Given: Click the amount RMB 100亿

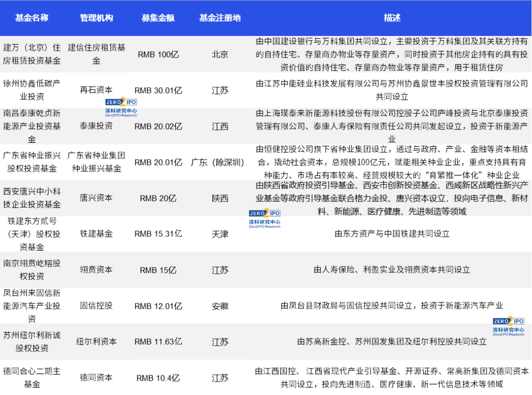Looking at the screenshot, I should [x=158, y=54].
